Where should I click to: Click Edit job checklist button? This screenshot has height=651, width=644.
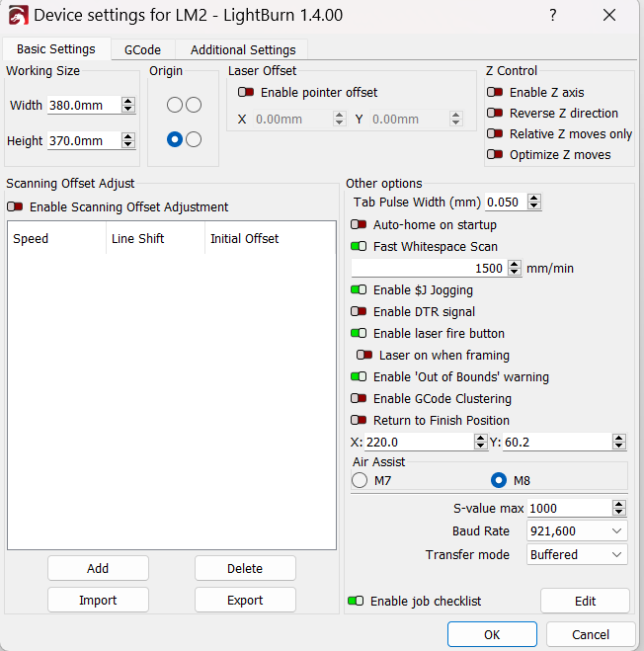click(x=585, y=601)
